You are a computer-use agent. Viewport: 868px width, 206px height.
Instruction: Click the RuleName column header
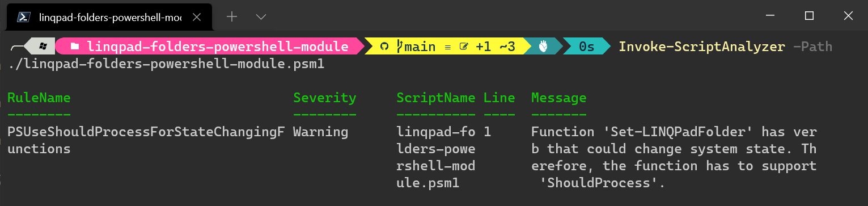tap(39, 98)
